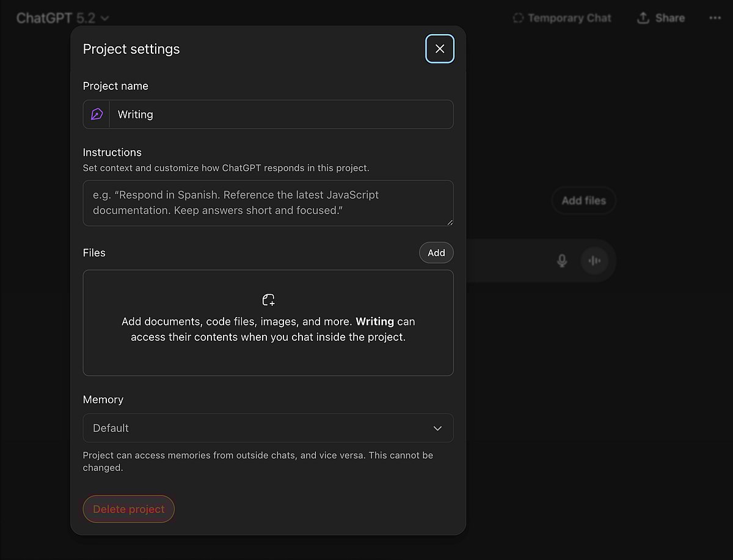Click the Share upload arrow icon
Screen dimensions: 733x560
coord(643,18)
